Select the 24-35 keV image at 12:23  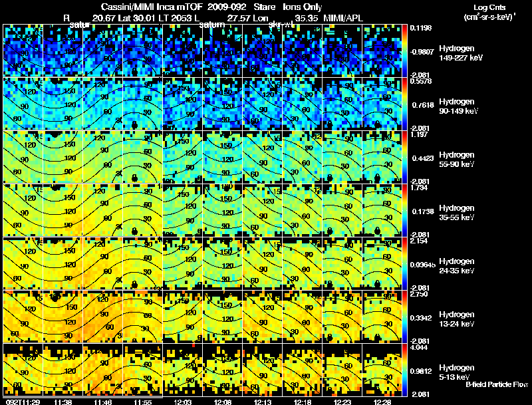342,263
